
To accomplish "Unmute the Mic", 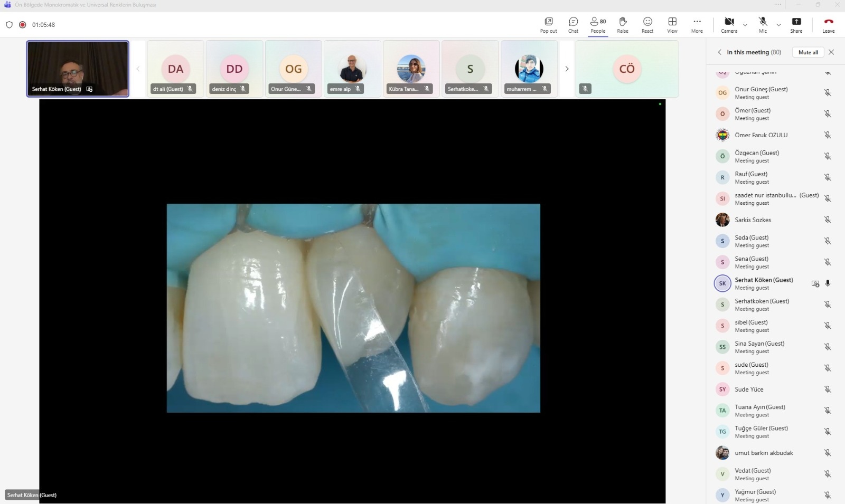I will pyautogui.click(x=763, y=24).
